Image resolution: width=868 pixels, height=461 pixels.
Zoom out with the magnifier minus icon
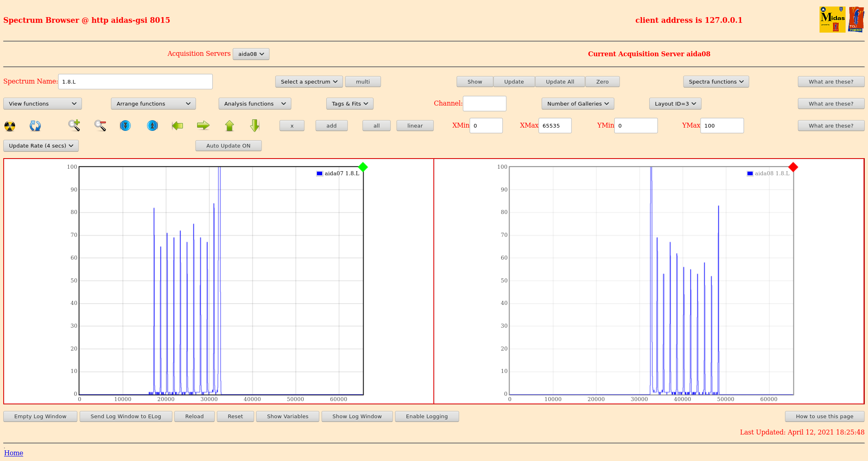(100, 126)
